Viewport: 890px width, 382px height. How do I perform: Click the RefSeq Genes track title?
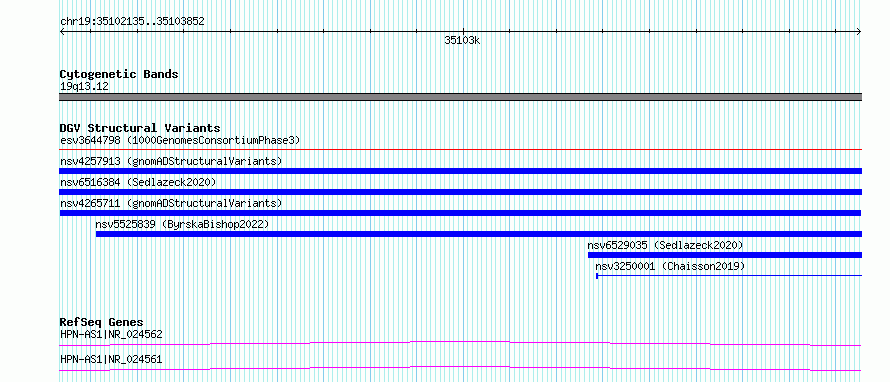pos(101,323)
